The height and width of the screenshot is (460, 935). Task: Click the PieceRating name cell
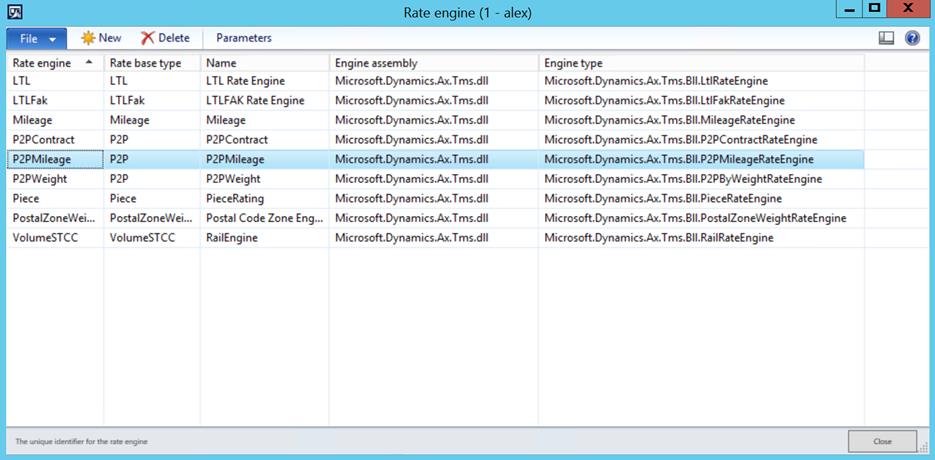pos(265,198)
